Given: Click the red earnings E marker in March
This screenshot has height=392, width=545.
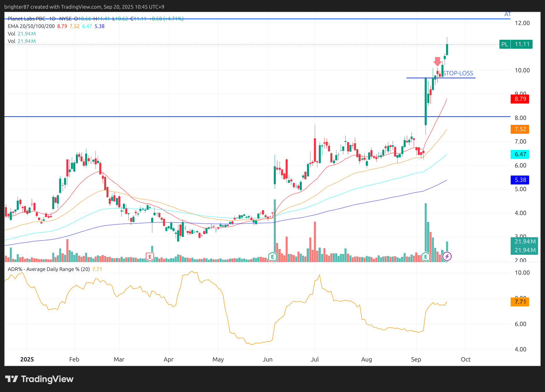Looking at the screenshot, I should point(150,257).
